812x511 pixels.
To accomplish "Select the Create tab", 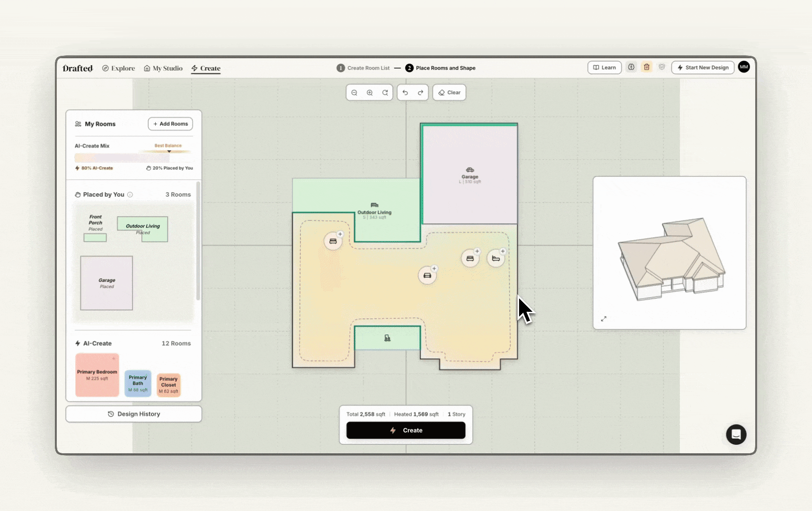I will 206,68.
